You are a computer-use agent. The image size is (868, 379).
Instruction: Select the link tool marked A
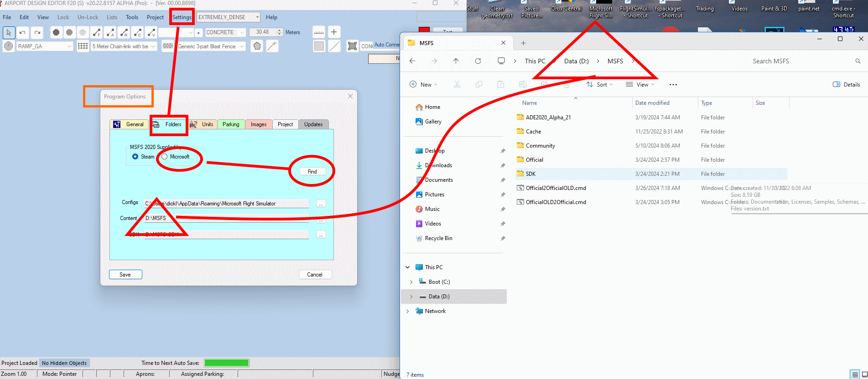point(110,32)
